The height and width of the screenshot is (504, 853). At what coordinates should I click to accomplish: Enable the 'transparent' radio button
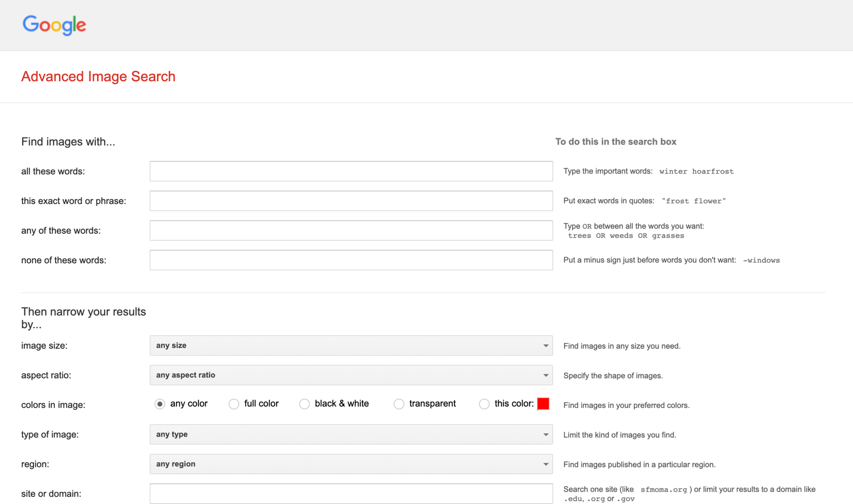(399, 404)
